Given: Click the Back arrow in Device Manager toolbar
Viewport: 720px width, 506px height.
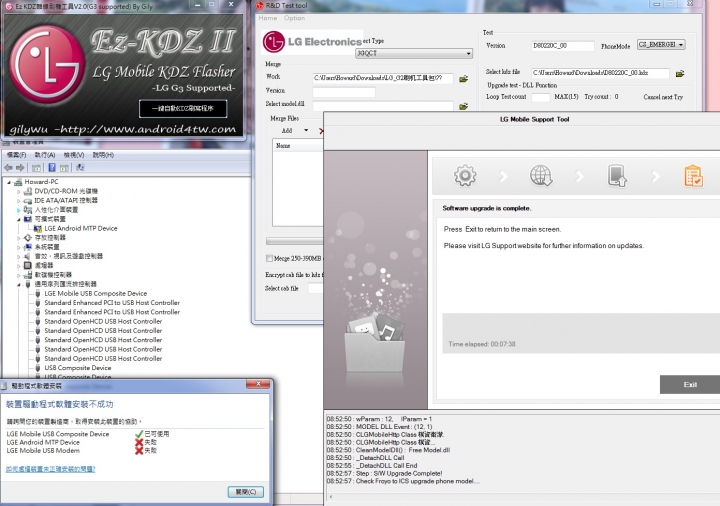Looking at the screenshot, I should [x=8, y=168].
